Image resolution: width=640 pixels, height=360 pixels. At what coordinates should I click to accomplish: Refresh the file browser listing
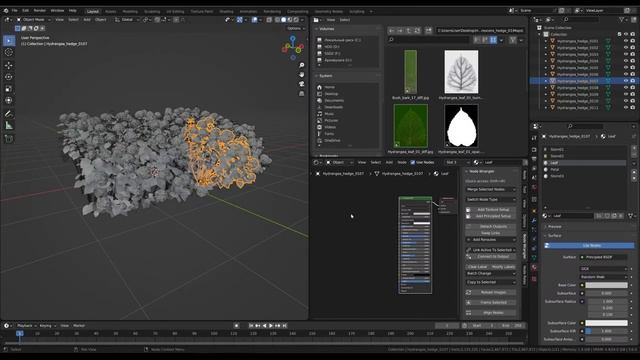pyautogui.click(x=417, y=30)
